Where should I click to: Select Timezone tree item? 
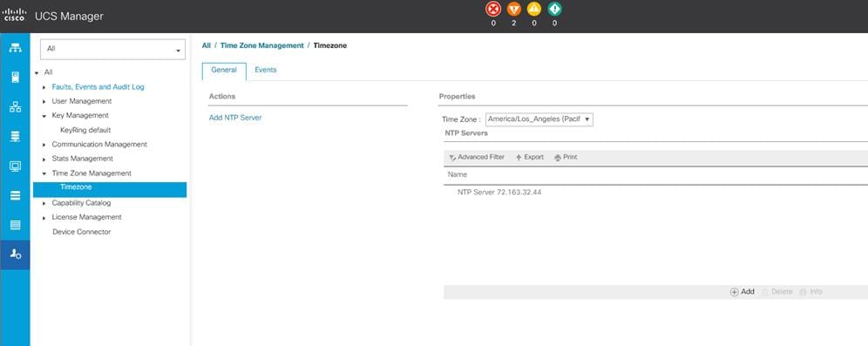tap(110, 189)
